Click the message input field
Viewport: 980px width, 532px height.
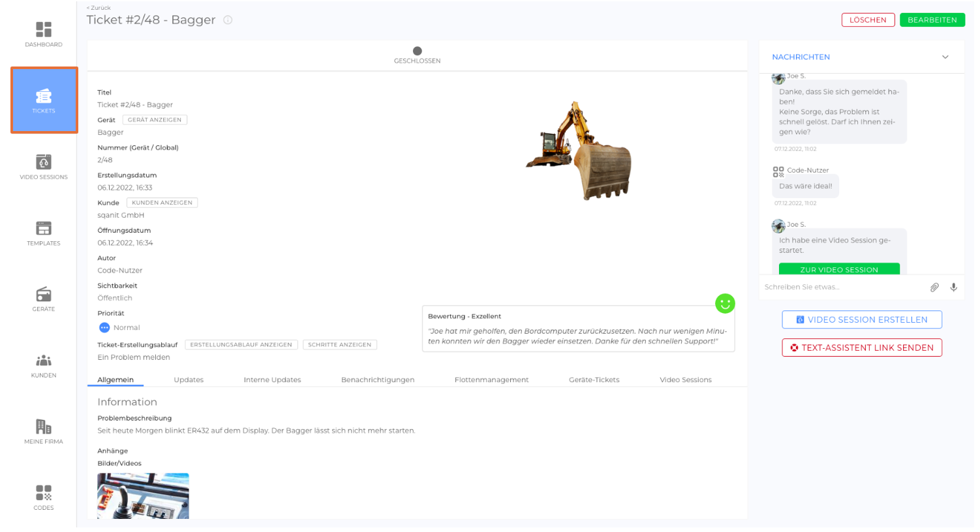(842, 288)
